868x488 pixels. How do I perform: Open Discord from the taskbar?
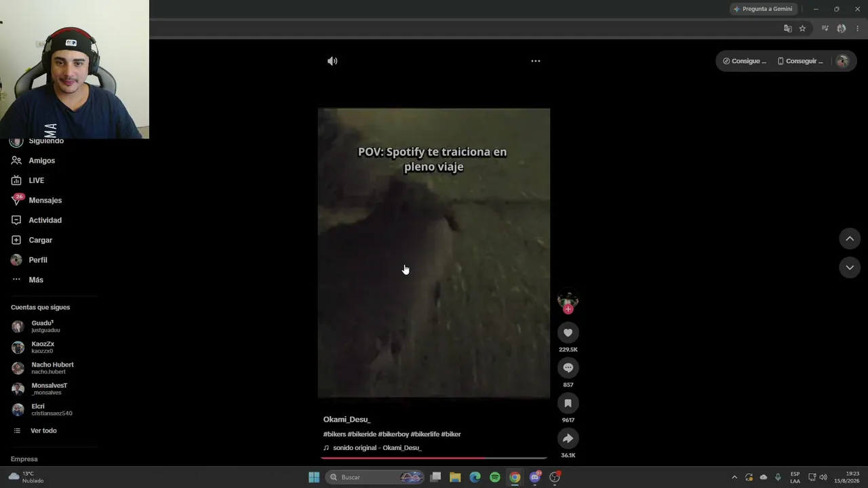coord(535,477)
